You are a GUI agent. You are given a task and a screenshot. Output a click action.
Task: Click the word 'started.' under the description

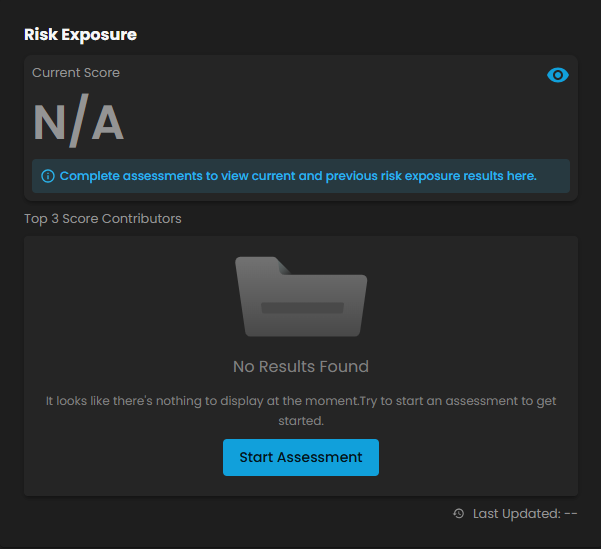click(301, 421)
